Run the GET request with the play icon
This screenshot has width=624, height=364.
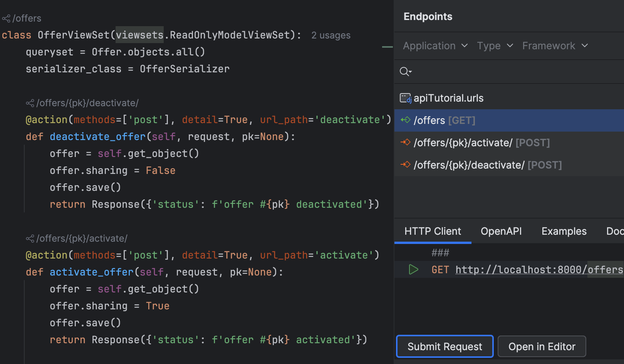[413, 270]
